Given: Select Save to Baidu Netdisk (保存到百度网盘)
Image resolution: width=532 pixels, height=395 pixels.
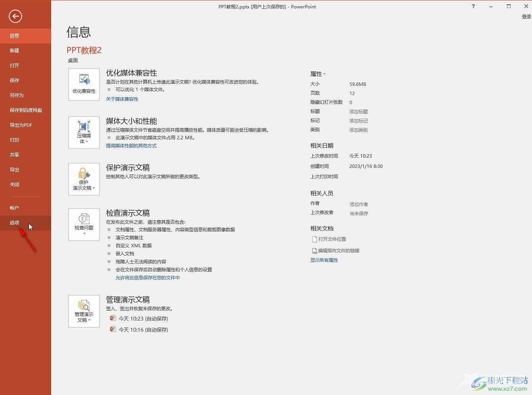Looking at the screenshot, I should (x=26, y=110).
